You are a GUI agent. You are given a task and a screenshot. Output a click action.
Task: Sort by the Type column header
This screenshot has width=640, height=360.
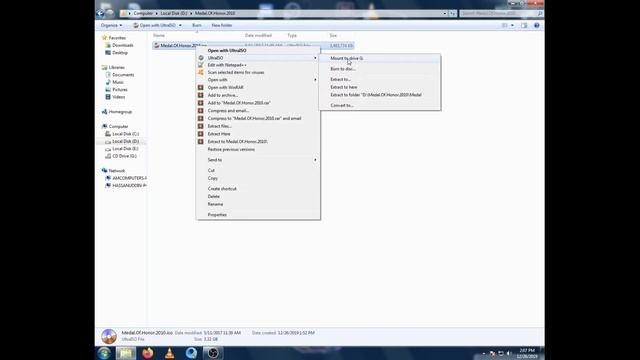point(292,36)
